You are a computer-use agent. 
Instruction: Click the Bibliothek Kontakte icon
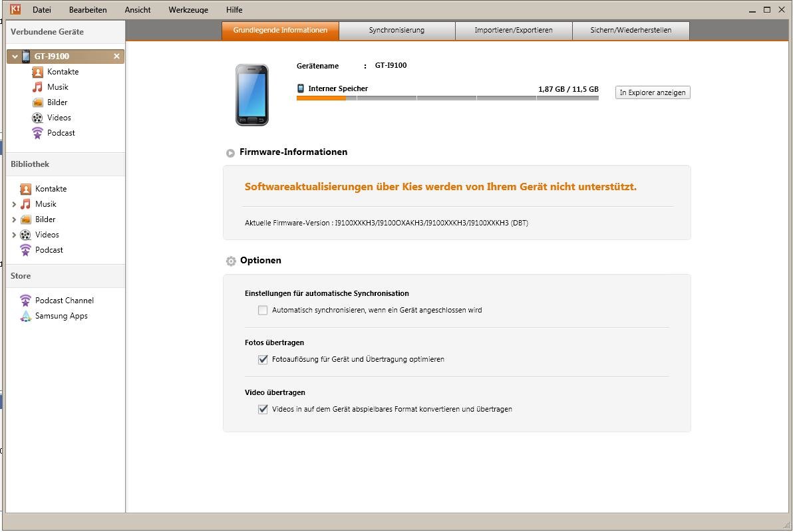pos(25,189)
